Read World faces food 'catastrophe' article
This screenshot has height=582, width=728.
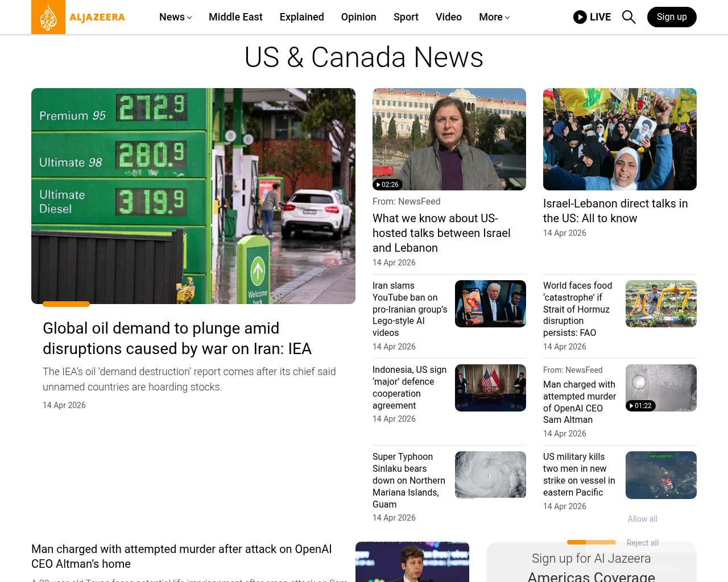(578, 309)
